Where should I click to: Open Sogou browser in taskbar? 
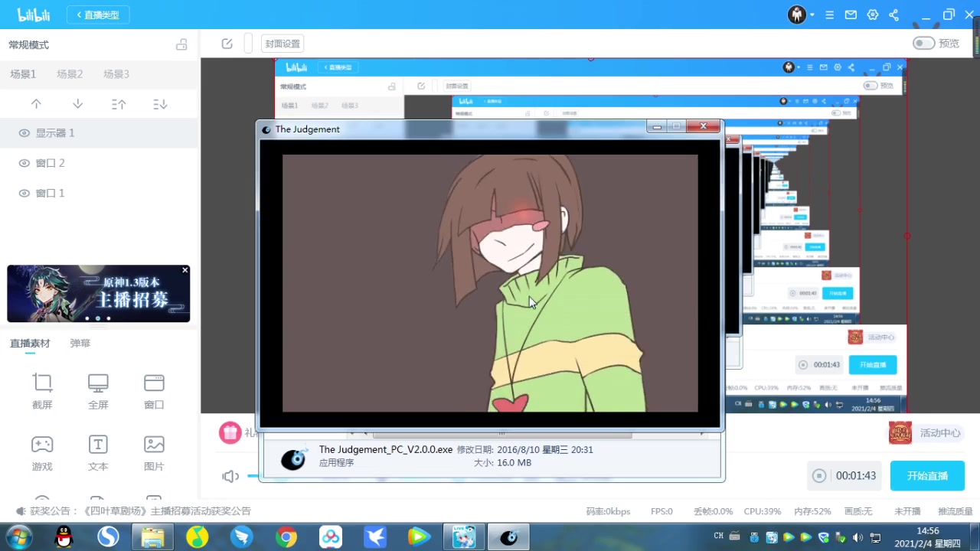[x=108, y=537]
